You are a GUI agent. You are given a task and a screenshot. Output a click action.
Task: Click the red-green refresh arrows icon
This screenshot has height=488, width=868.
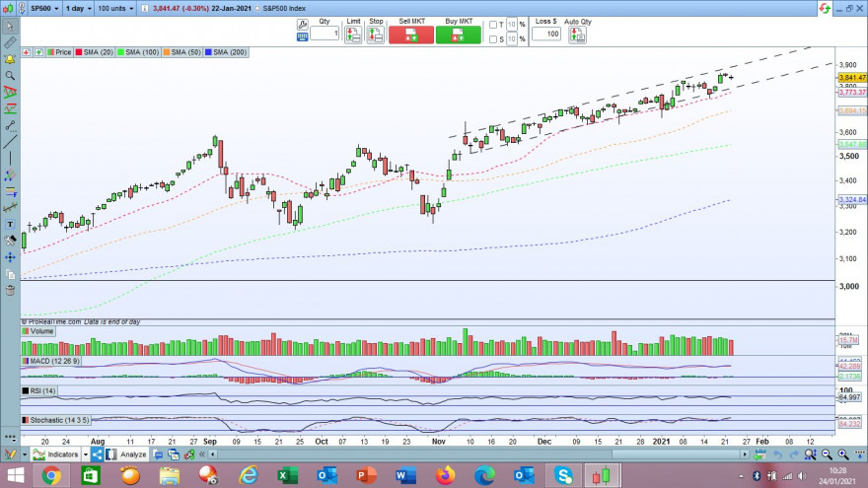(x=825, y=8)
